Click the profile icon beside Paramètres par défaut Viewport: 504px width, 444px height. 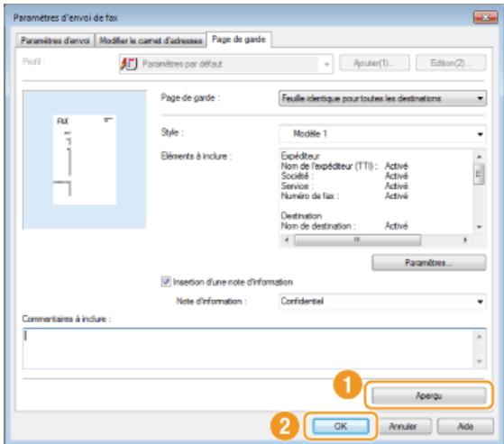tap(129, 64)
